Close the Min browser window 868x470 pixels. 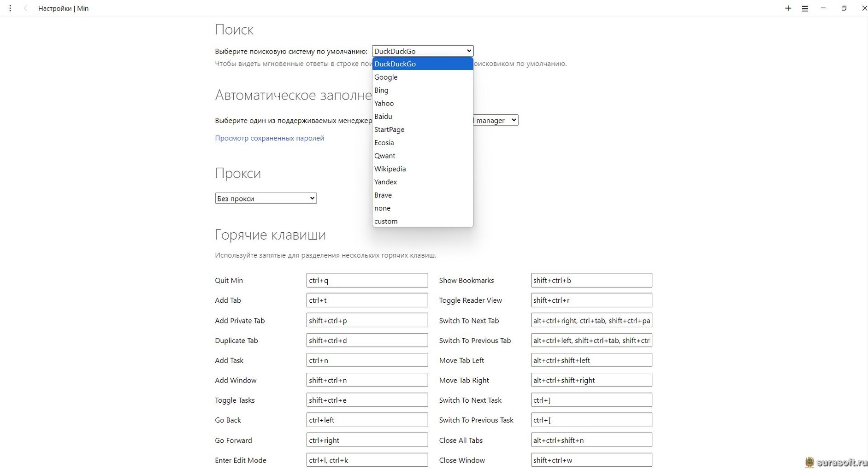864,8
